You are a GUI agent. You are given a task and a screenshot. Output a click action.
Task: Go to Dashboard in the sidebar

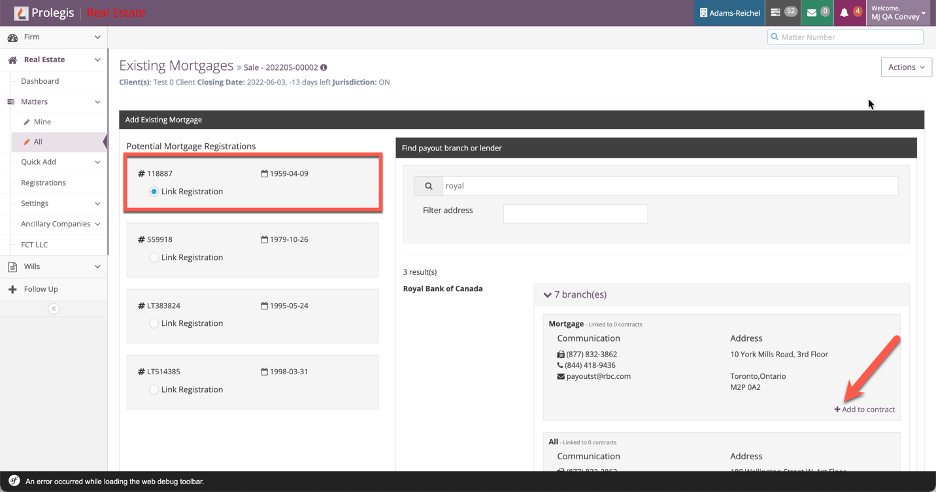coord(40,81)
